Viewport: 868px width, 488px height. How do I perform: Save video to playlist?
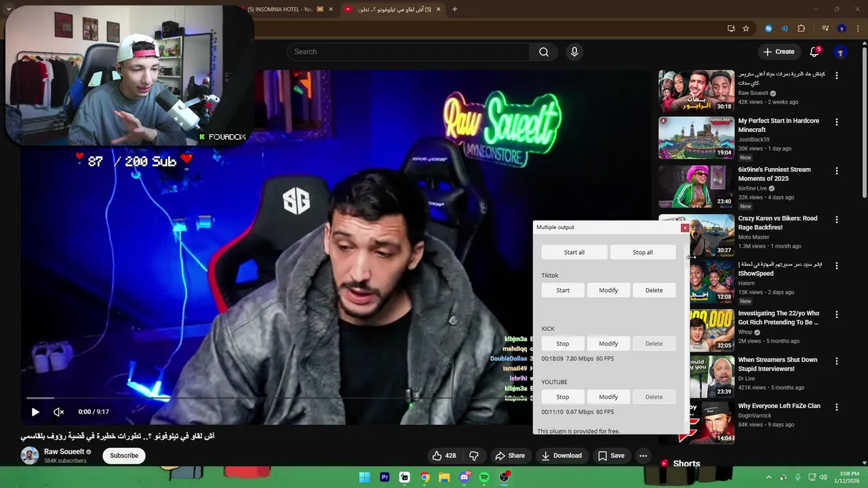point(611,455)
